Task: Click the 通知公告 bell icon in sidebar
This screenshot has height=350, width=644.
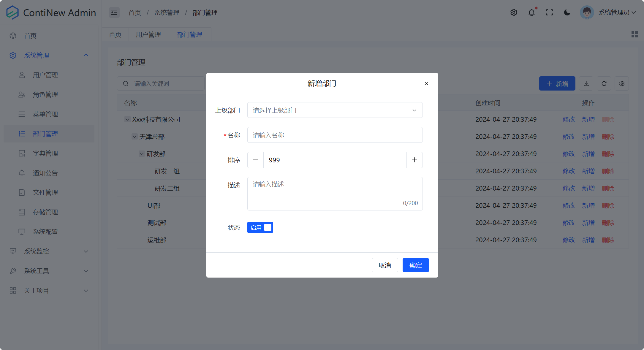Action: (22, 173)
